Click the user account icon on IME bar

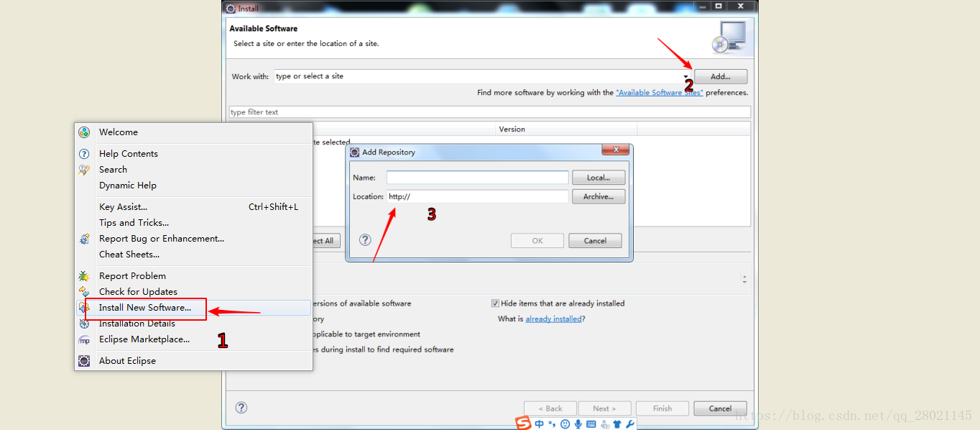[605, 424]
